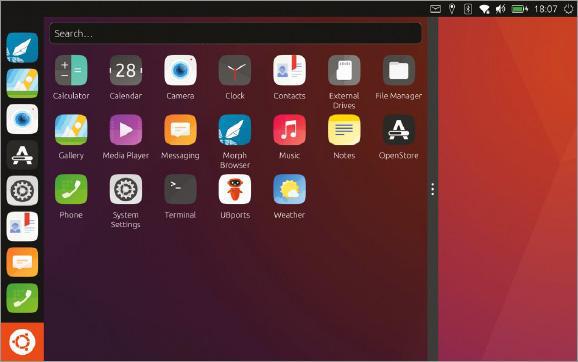Click the 18:07 time indicator

[546, 9]
